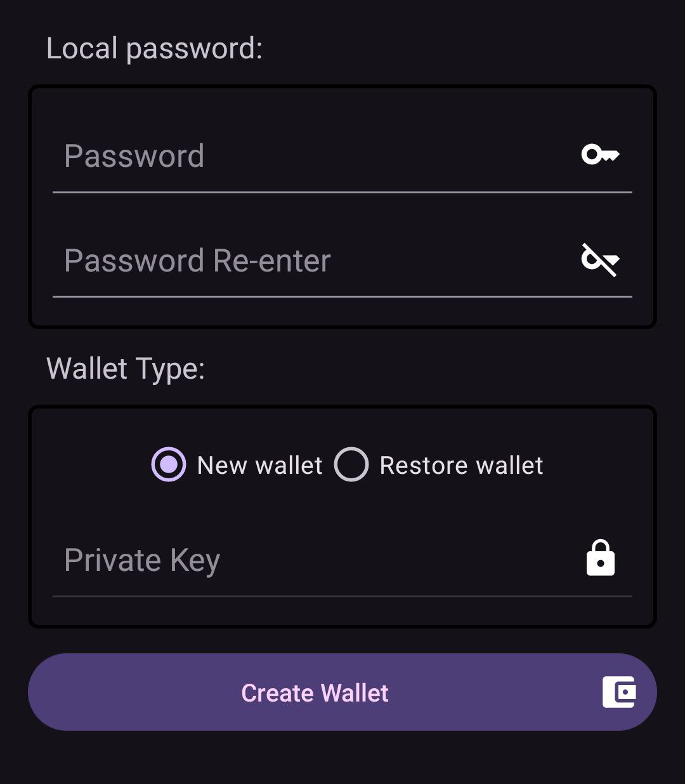Click the 'Local password:' heading

point(155,49)
